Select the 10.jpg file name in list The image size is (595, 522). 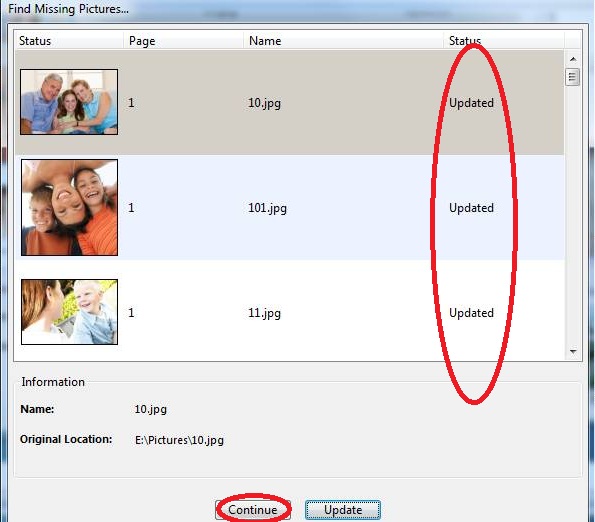click(x=264, y=103)
